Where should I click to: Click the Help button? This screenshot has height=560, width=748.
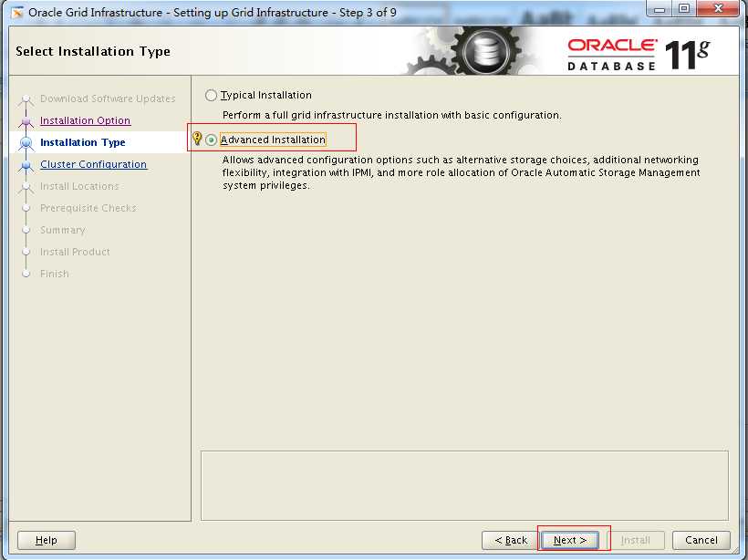click(x=47, y=540)
